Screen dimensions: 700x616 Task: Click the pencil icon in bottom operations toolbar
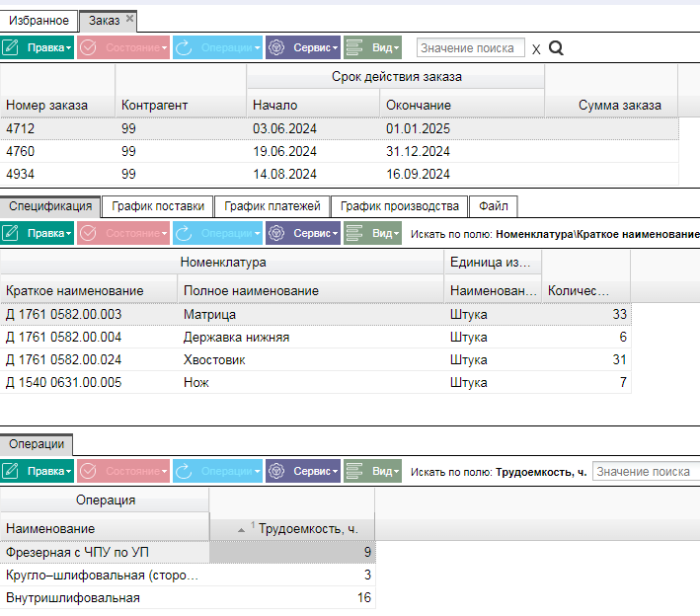pyautogui.click(x=10, y=471)
